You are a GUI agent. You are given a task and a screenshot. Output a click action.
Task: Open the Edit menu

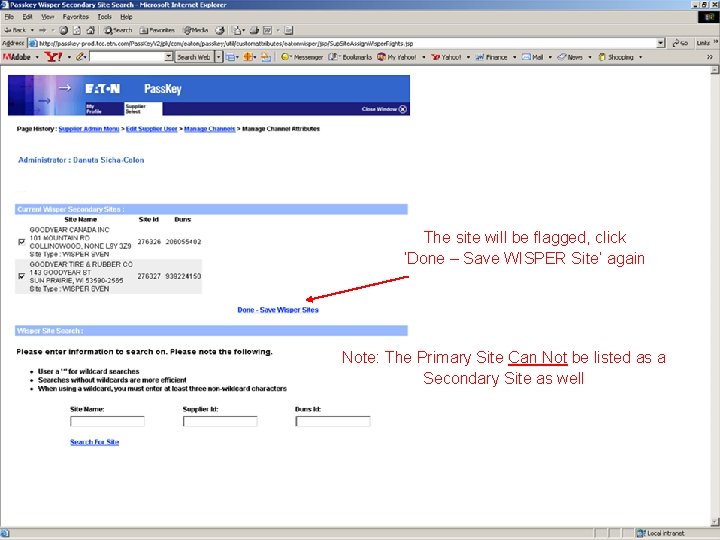click(x=27, y=17)
